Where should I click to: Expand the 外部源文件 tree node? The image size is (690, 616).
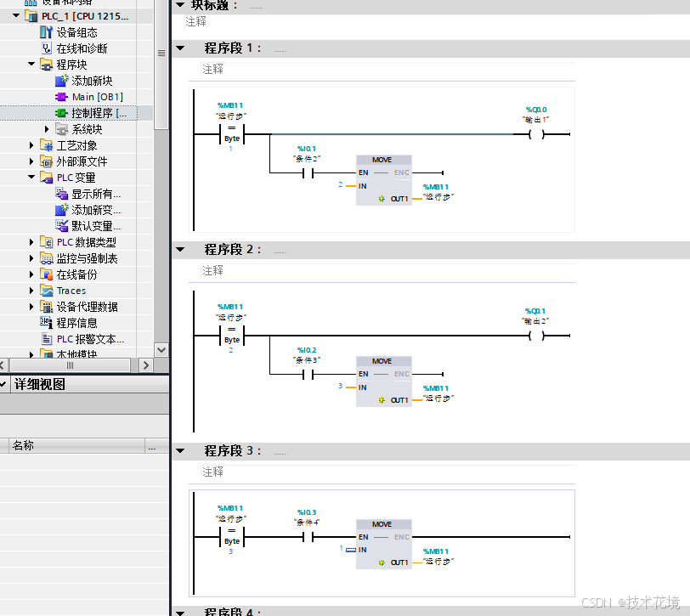[x=31, y=161]
